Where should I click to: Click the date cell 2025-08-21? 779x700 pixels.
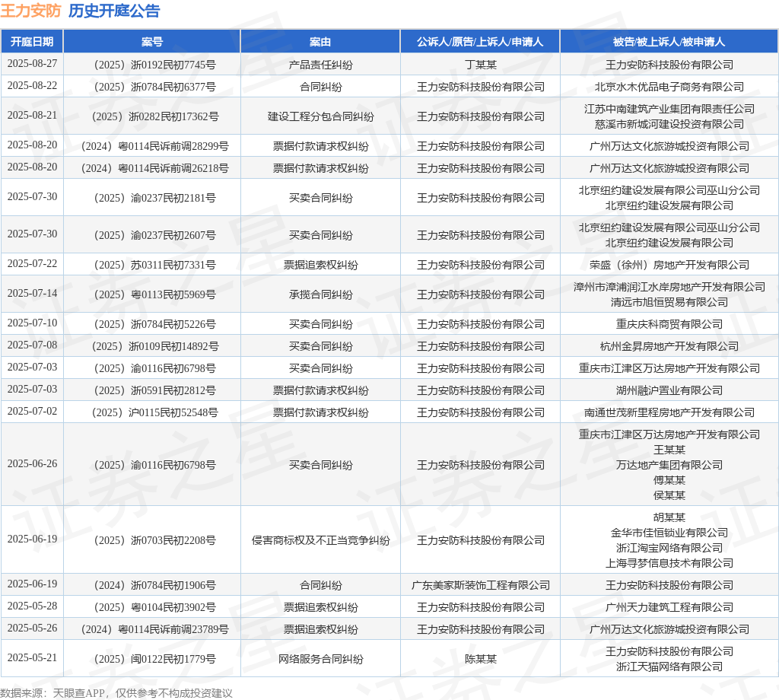pyautogui.click(x=32, y=115)
